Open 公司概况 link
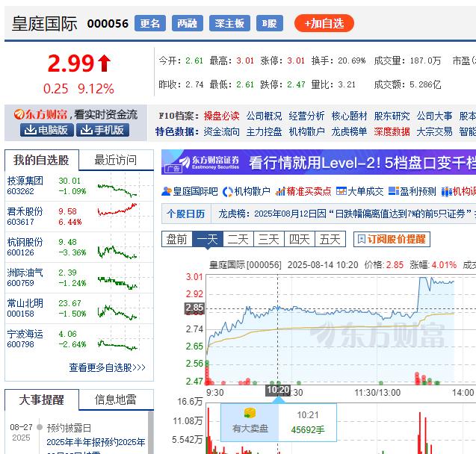The width and height of the screenshot is (476, 454). [x=264, y=116]
